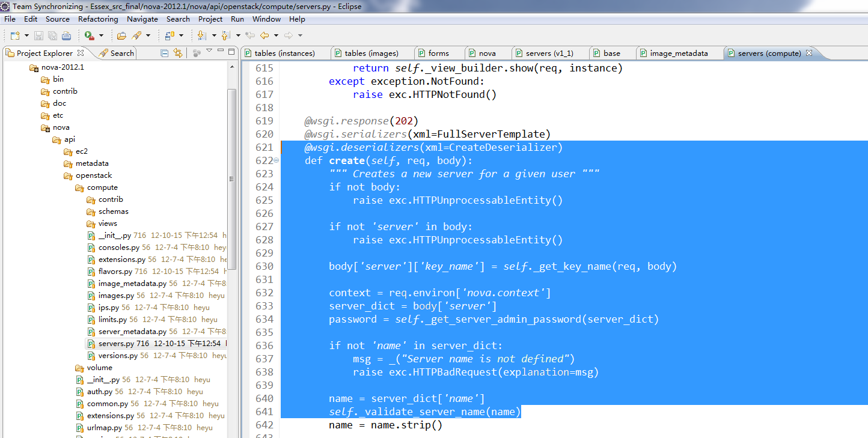The height and width of the screenshot is (438, 868).
Task: Open the Window menu
Action: coord(266,19)
